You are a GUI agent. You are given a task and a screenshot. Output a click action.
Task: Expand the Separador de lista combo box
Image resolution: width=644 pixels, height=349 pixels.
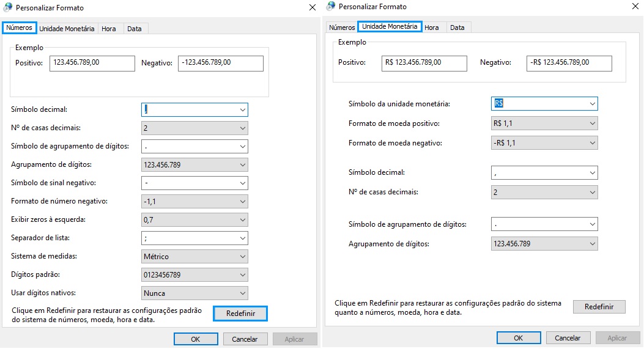click(194, 238)
